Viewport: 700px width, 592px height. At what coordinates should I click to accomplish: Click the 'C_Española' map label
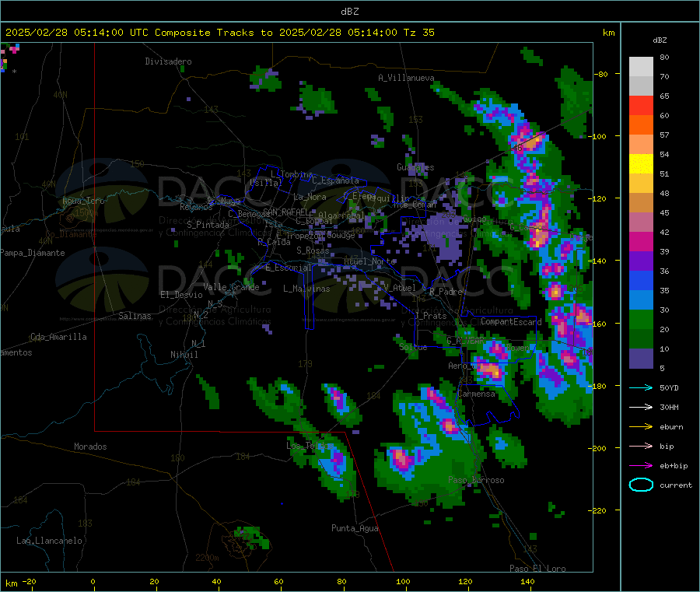tap(335, 180)
